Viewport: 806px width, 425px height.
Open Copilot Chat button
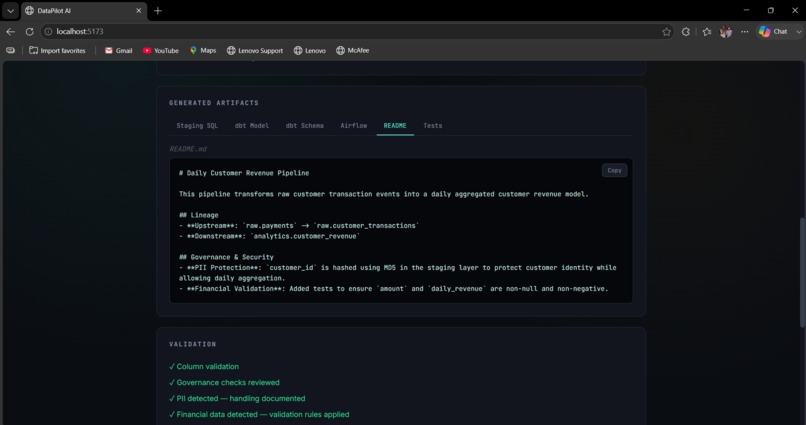(x=773, y=31)
